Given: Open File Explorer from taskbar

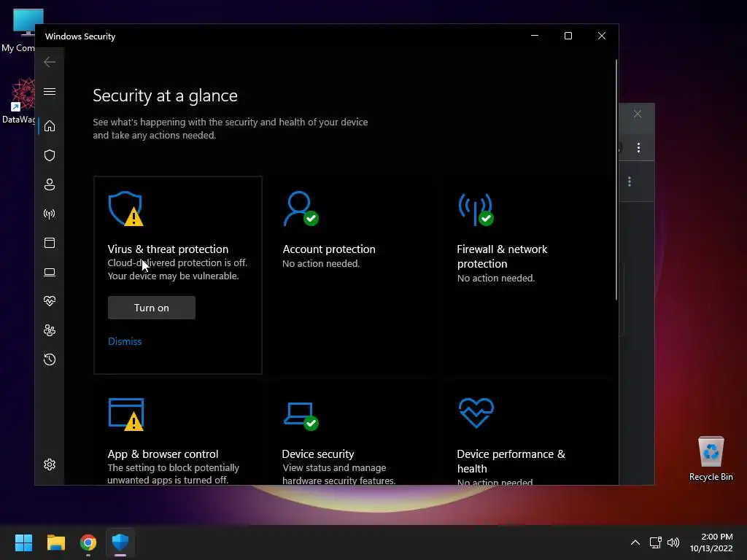Looking at the screenshot, I should (55, 542).
